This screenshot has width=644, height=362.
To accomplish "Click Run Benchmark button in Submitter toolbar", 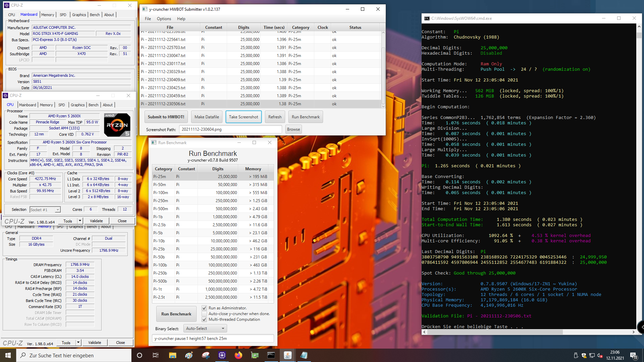I will click(306, 117).
